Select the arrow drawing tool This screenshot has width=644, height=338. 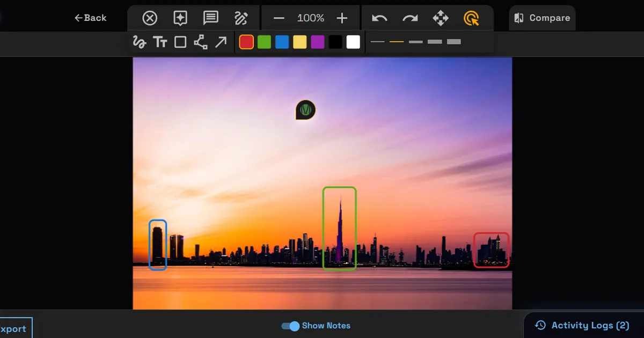click(x=221, y=42)
